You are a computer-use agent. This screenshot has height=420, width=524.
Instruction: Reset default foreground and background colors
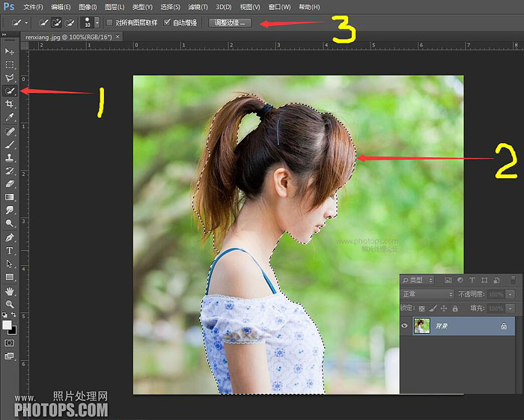point(4,314)
